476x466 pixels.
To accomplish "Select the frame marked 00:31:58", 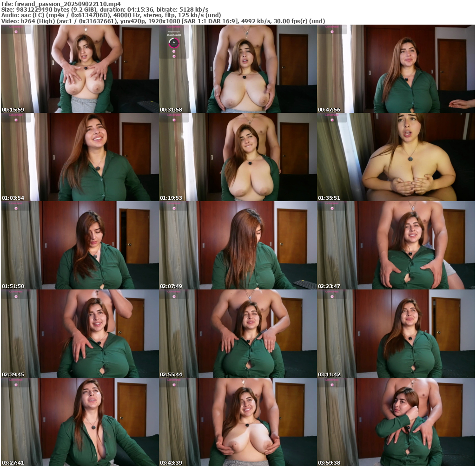I will pyautogui.click(x=238, y=69).
